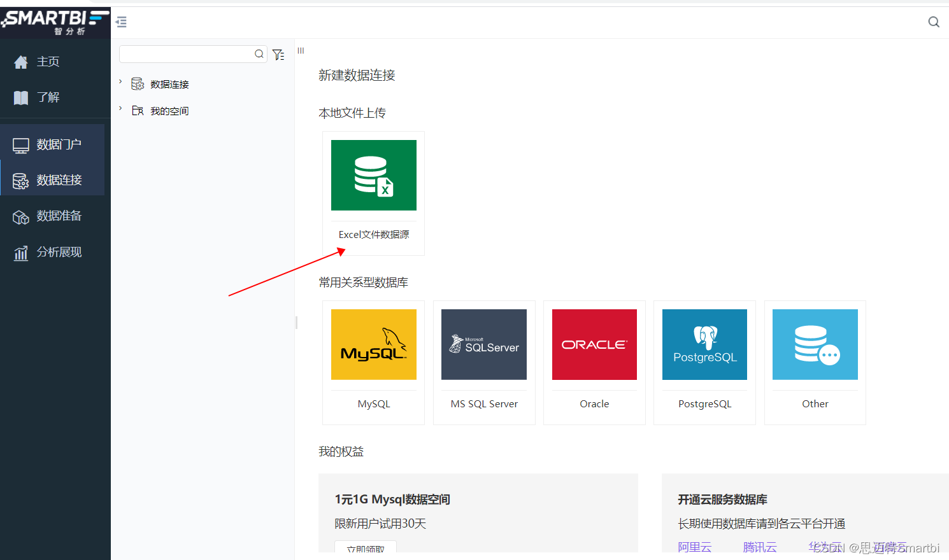Click the Excel文件数据源 label
This screenshot has height=560, width=949.
point(374,234)
